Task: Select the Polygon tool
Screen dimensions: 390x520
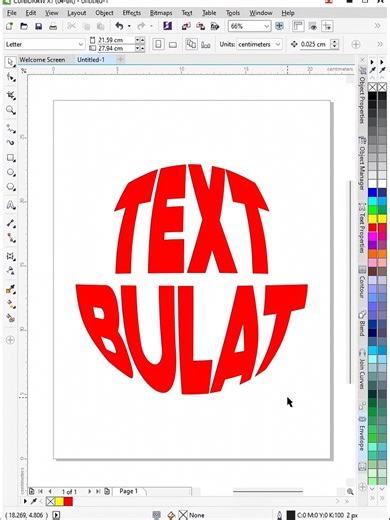Action: click(x=11, y=187)
